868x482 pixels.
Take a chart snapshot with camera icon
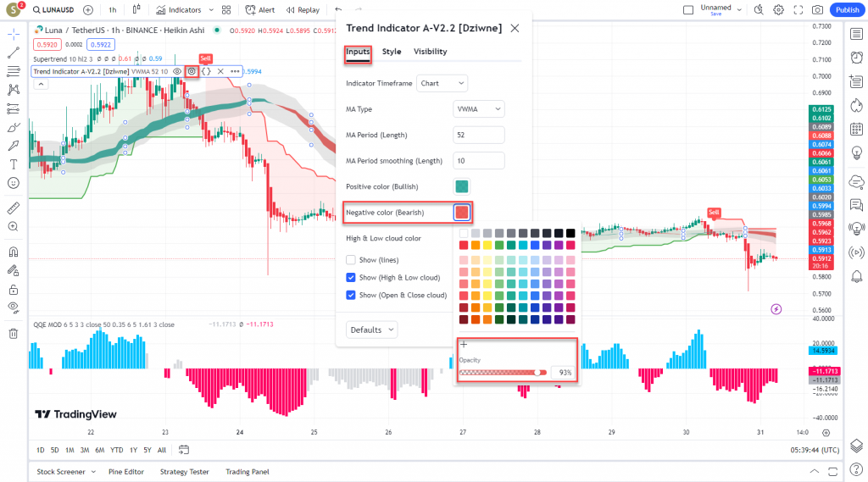(817, 10)
